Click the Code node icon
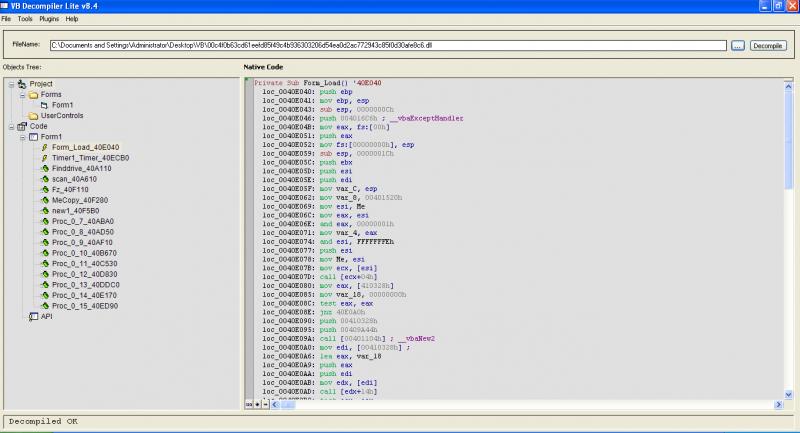This screenshot has height=433, width=800. pos(22,126)
